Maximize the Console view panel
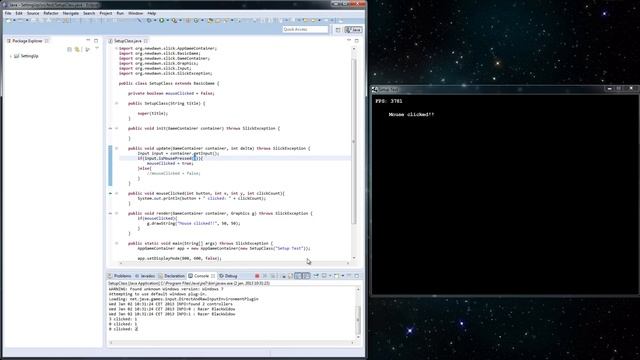640x360 pixels. click(357, 276)
